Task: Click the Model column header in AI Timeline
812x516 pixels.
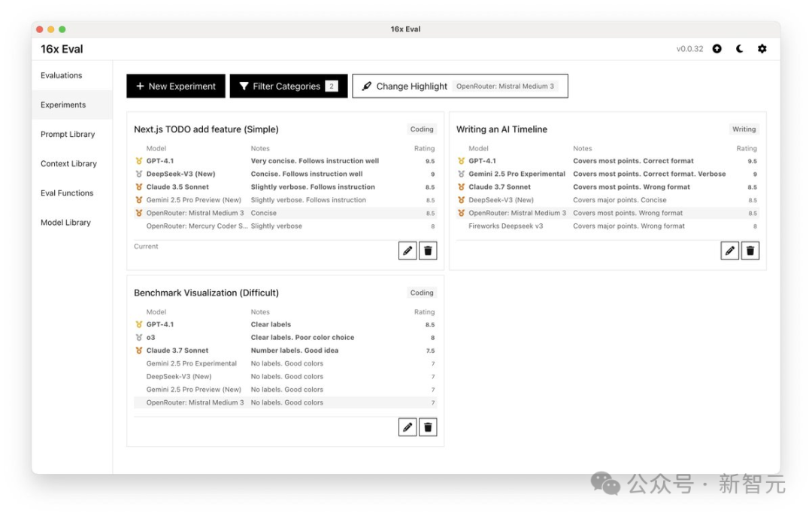Action: [x=478, y=149]
